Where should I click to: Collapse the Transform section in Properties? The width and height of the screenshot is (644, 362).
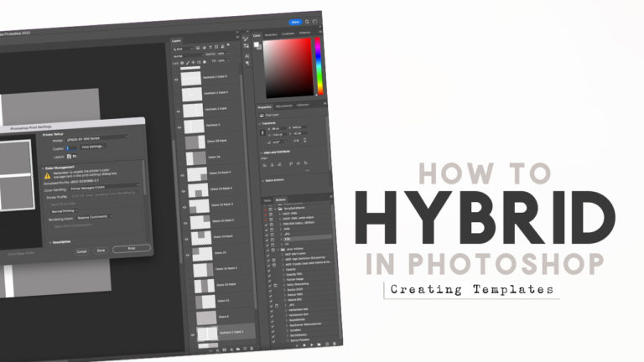click(x=259, y=123)
